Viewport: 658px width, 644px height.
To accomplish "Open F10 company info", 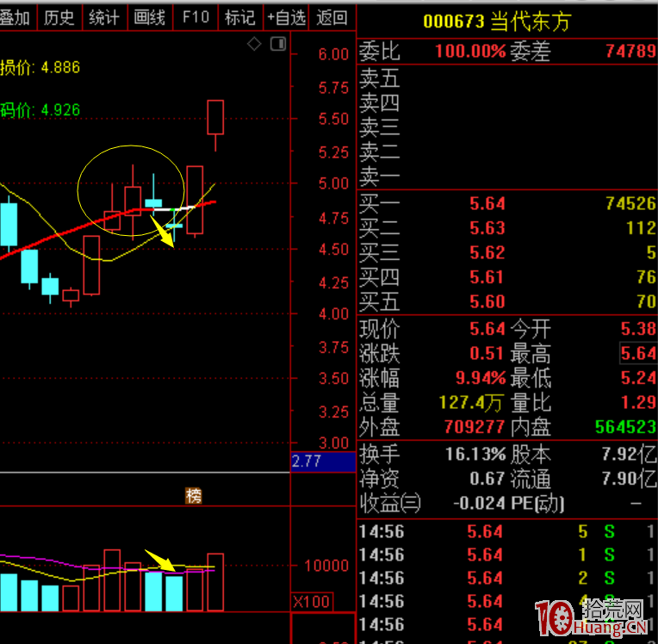I will coord(196,17).
